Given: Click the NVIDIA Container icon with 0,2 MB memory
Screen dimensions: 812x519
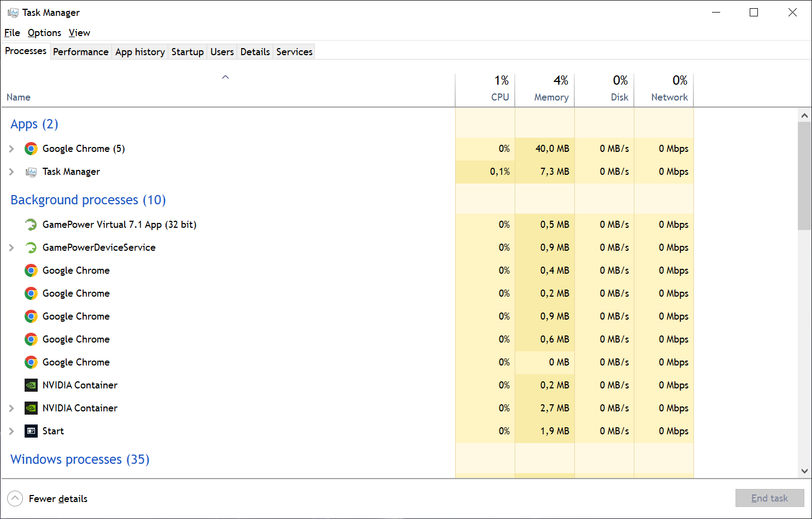Looking at the screenshot, I should tap(31, 385).
